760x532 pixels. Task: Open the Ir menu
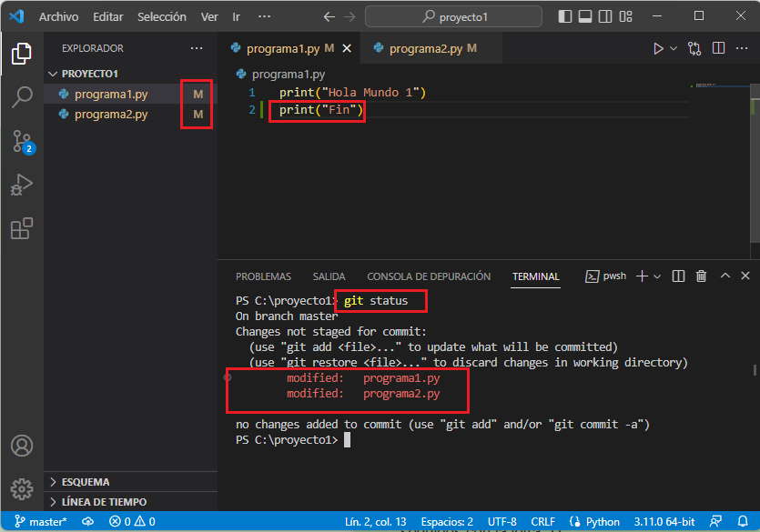coord(236,17)
